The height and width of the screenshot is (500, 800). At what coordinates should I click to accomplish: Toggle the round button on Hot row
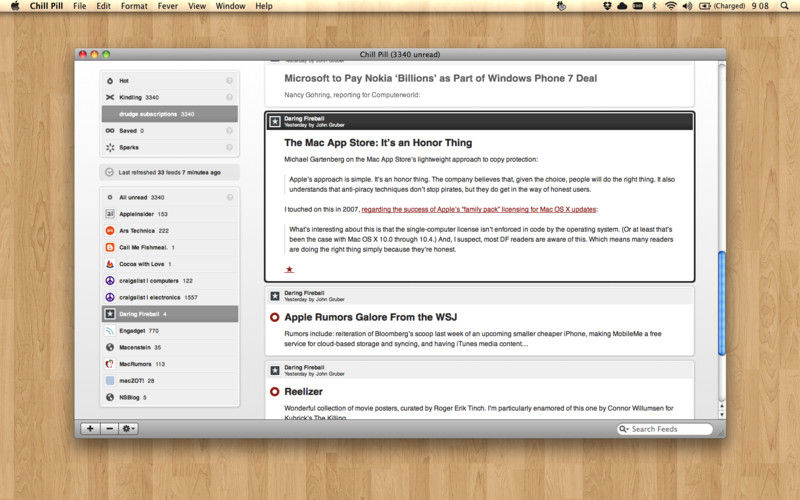[230, 81]
